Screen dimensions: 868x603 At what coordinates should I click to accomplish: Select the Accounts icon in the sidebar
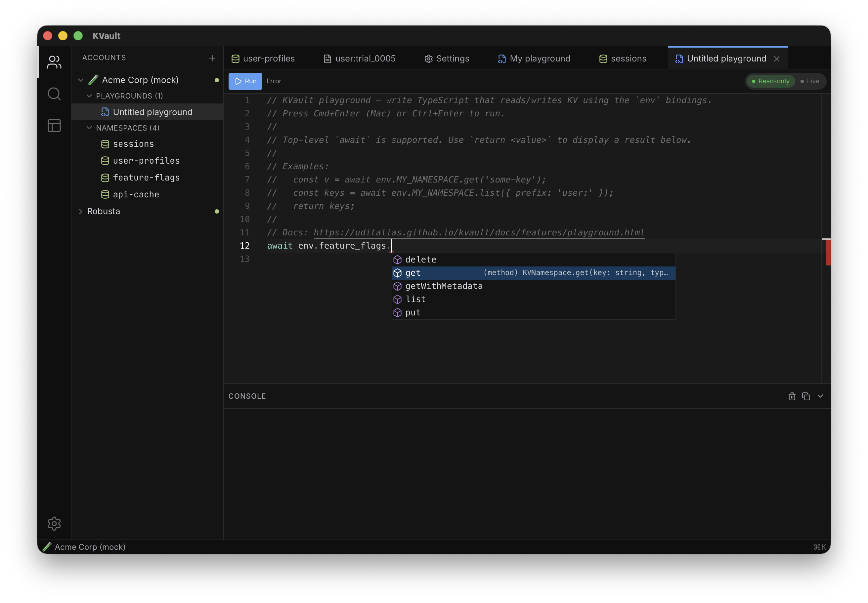coord(54,62)
